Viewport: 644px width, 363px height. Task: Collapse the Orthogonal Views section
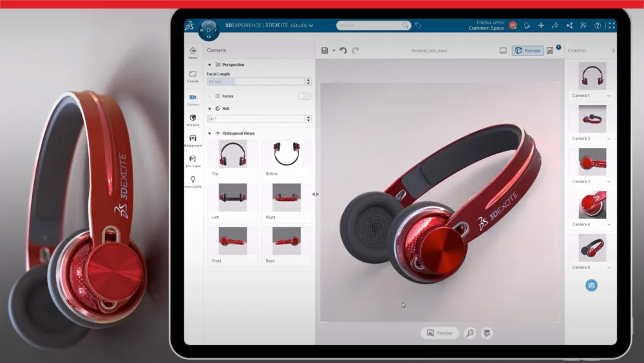tap(210, 133)
